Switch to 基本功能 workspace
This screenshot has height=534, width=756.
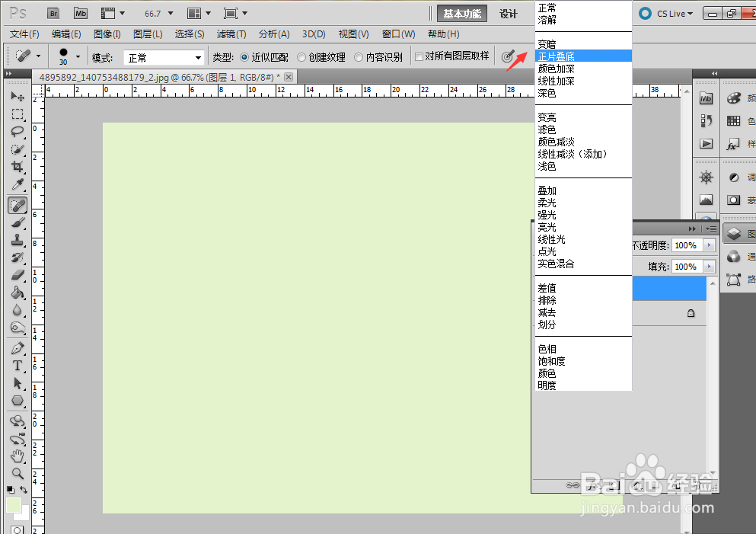click(462, 14)
